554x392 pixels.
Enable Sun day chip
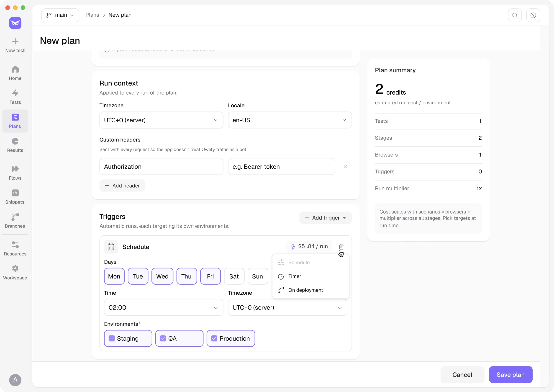(258, 276)
